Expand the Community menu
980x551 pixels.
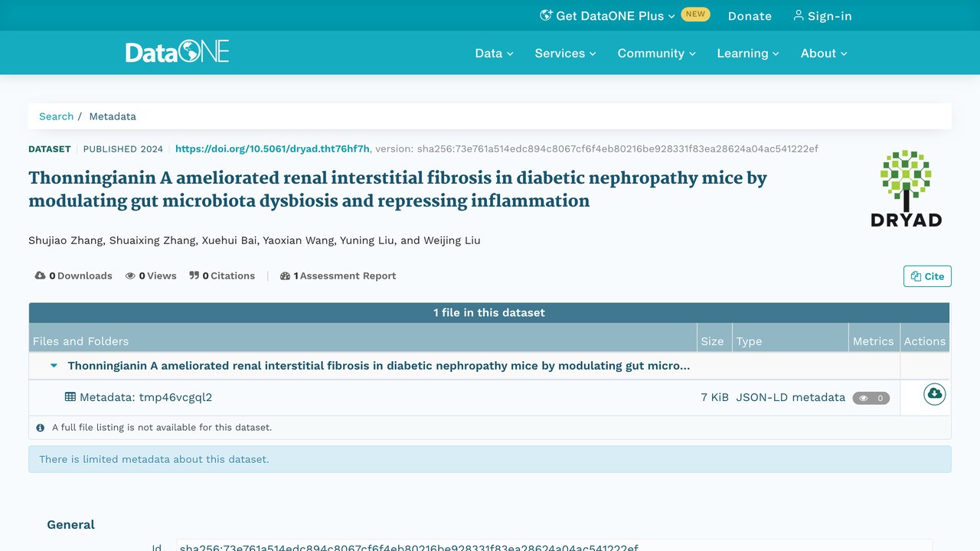click(657, 53)
